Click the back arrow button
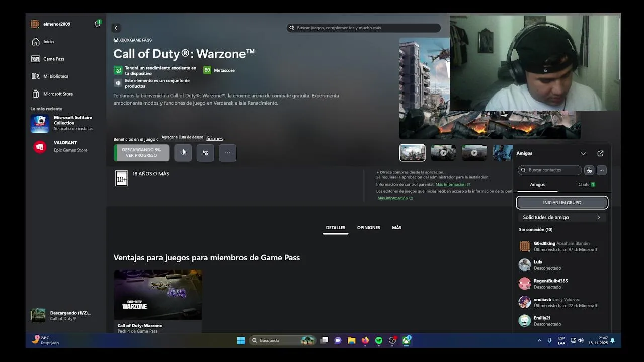Viewport: 644px width, 362px height. pyautogui.click(x=116, y=28)
